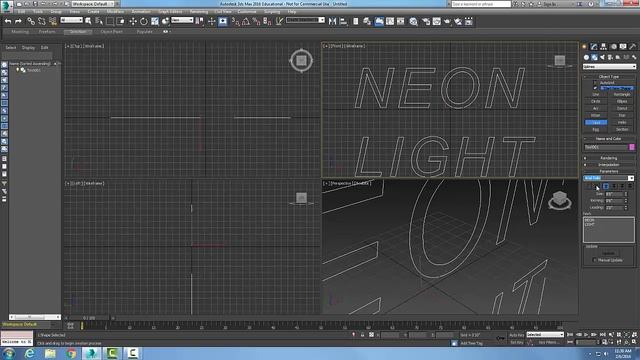The width and height of the screenshot is (640, 360).
Task: Switch Create category to Geometry
Action: tap(587, 57)
